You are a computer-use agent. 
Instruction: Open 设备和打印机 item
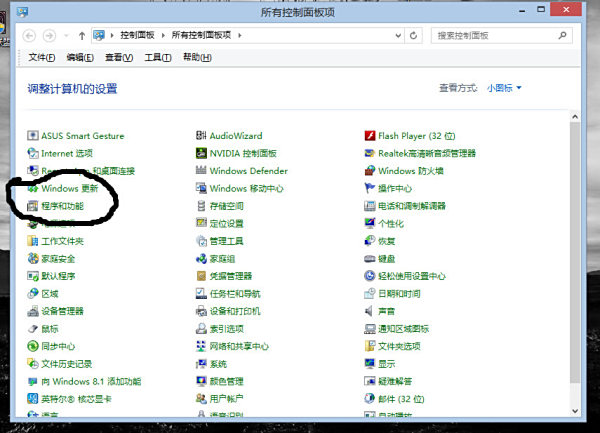235,311
